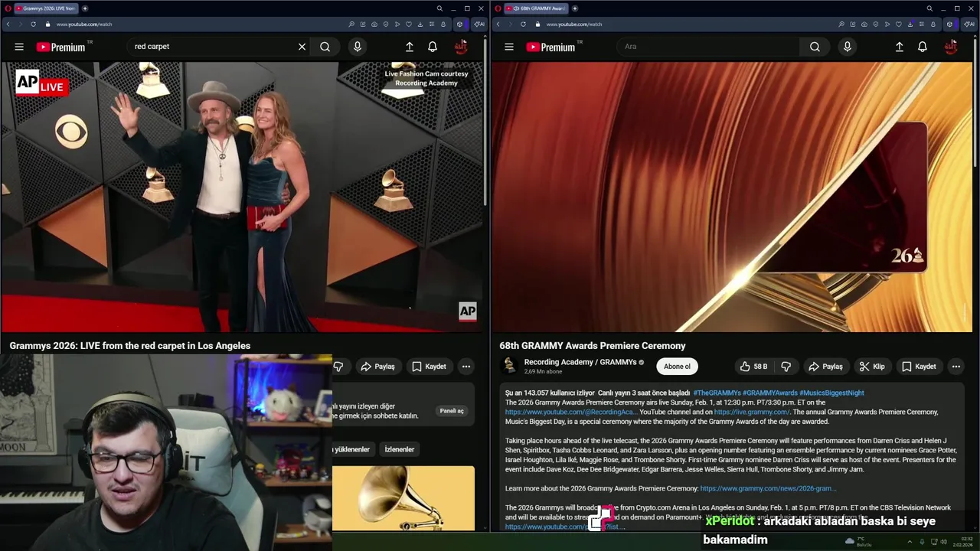
Task: Show hidden system tray icons chevron
Action: click(x=910, y=542)
